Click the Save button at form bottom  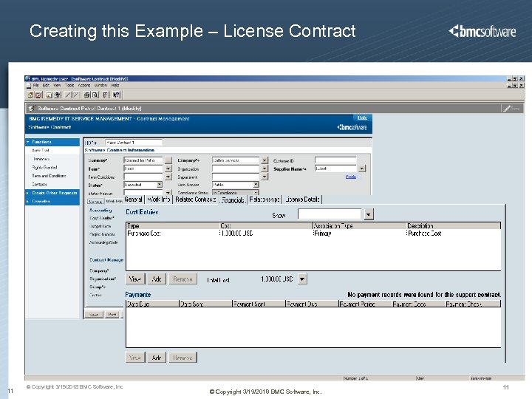[x=94, y=315]
